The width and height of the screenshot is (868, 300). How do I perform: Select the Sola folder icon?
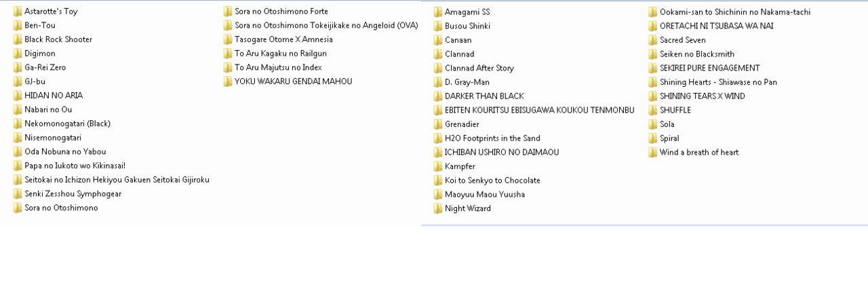tap(653, 124)
